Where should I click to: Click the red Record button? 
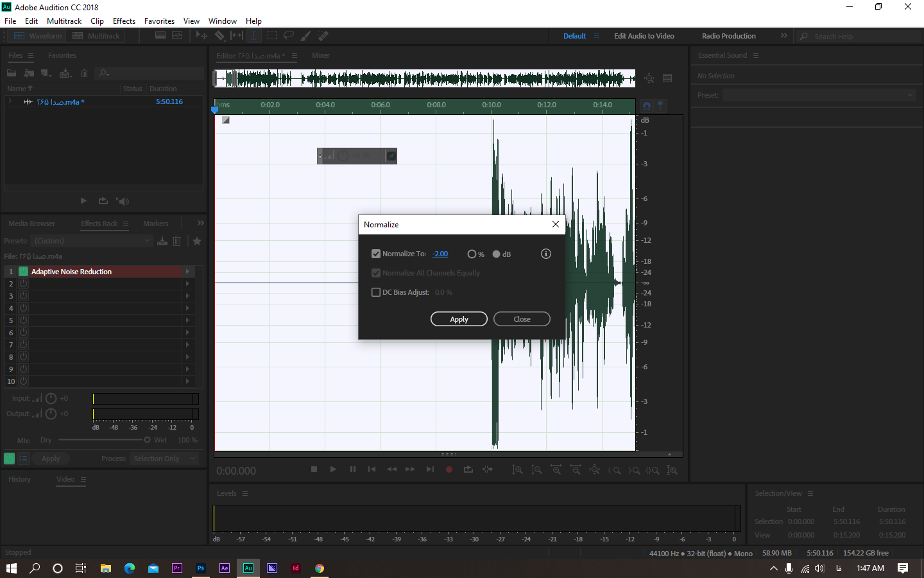pos(449,469)
